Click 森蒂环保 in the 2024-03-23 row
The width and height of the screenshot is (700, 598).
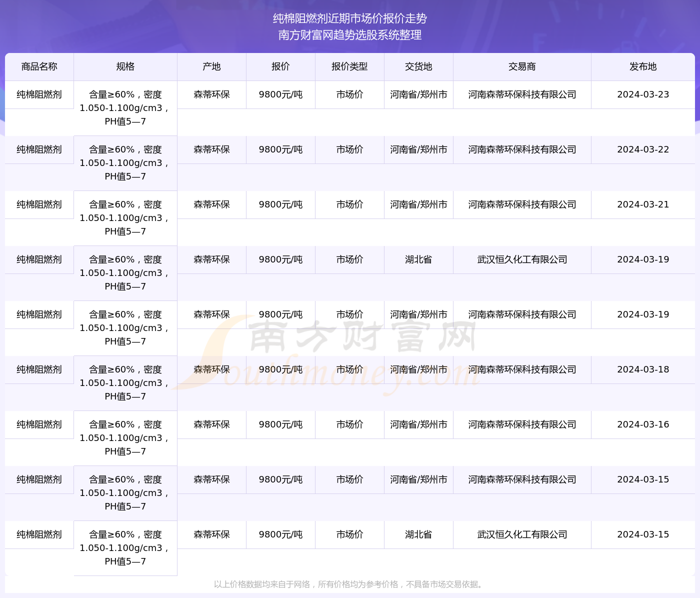211,94
